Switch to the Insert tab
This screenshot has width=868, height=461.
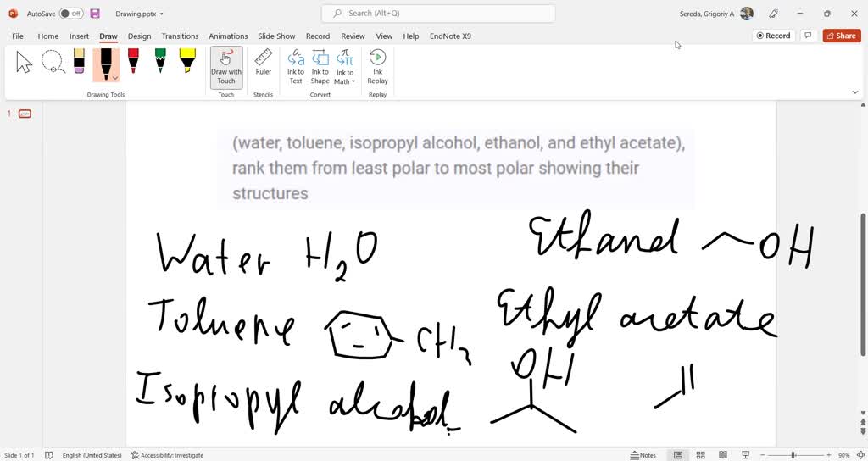coord(79,36)
